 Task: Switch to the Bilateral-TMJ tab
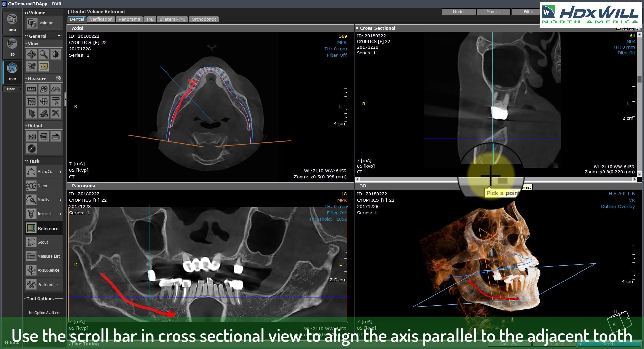[172, 19]
